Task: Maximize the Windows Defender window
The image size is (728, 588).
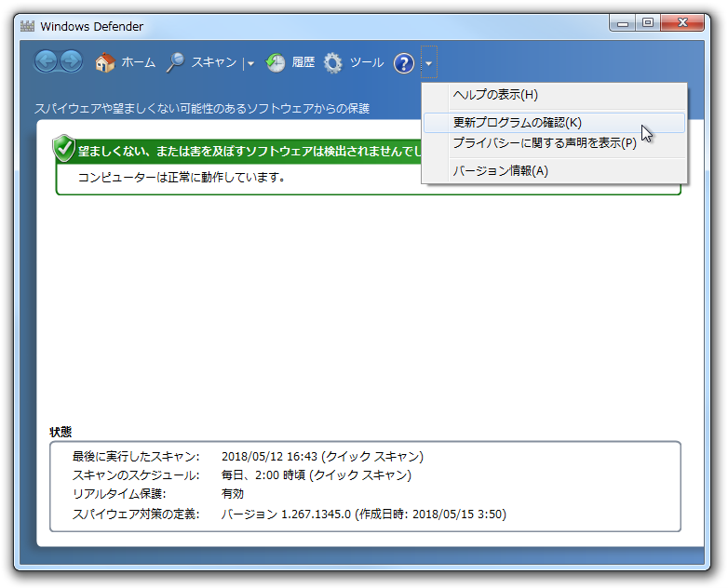Action: click(648, 23)
